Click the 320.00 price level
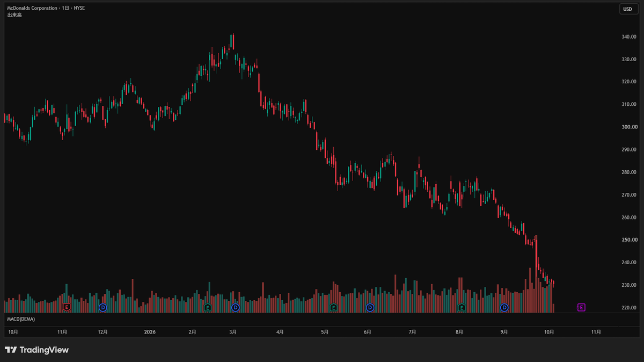This screenshot has height=362, width=644. point(629,82)
